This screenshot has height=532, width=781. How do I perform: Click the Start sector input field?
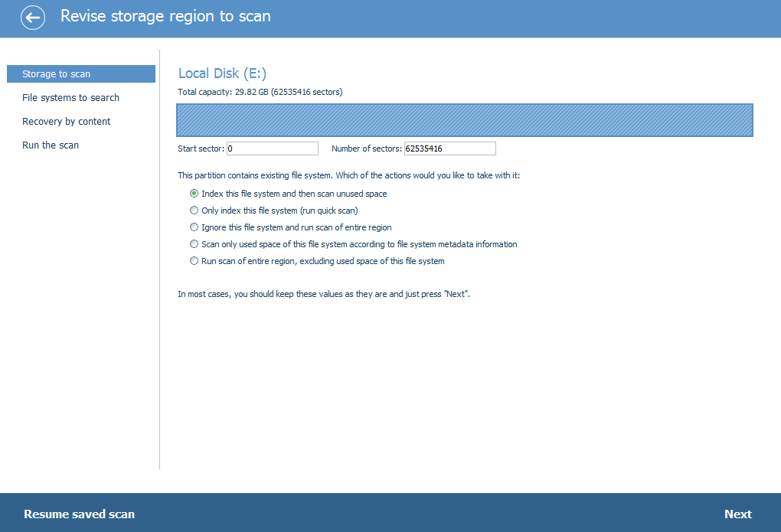tap(273, 149)
